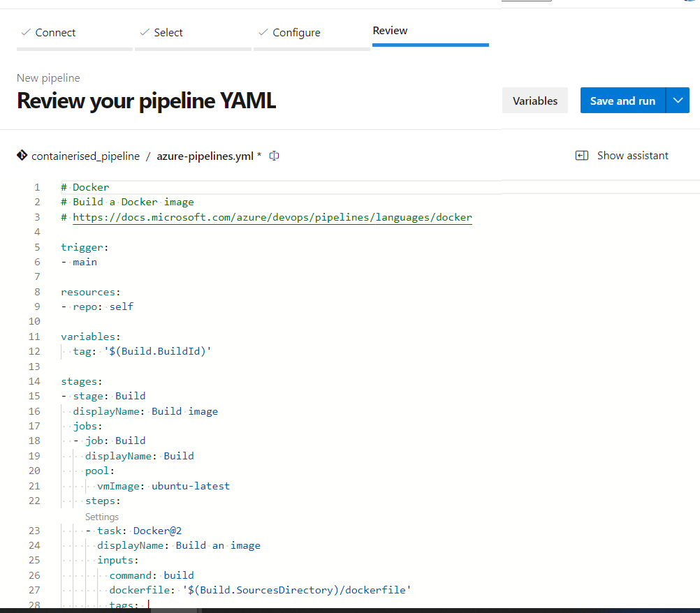Viewport: 700px width, 613px height.
Task: Expand the Save and run dropdown arrow
Action: point(678,101)
